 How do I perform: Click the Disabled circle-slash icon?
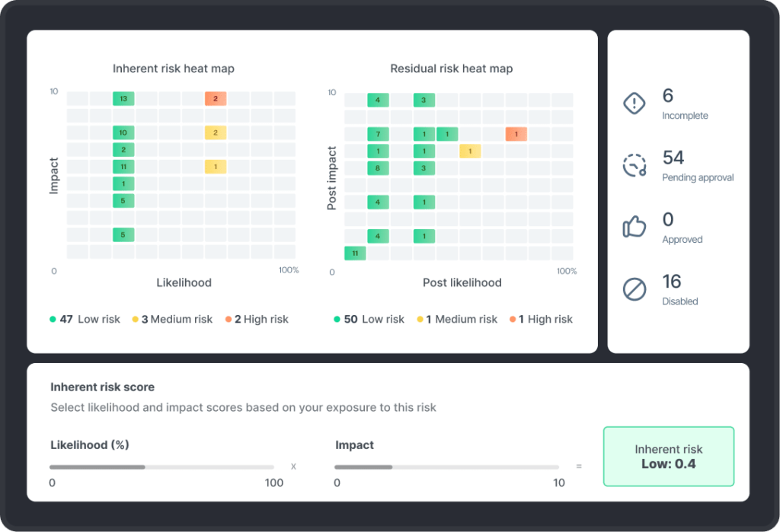(635, 289)
